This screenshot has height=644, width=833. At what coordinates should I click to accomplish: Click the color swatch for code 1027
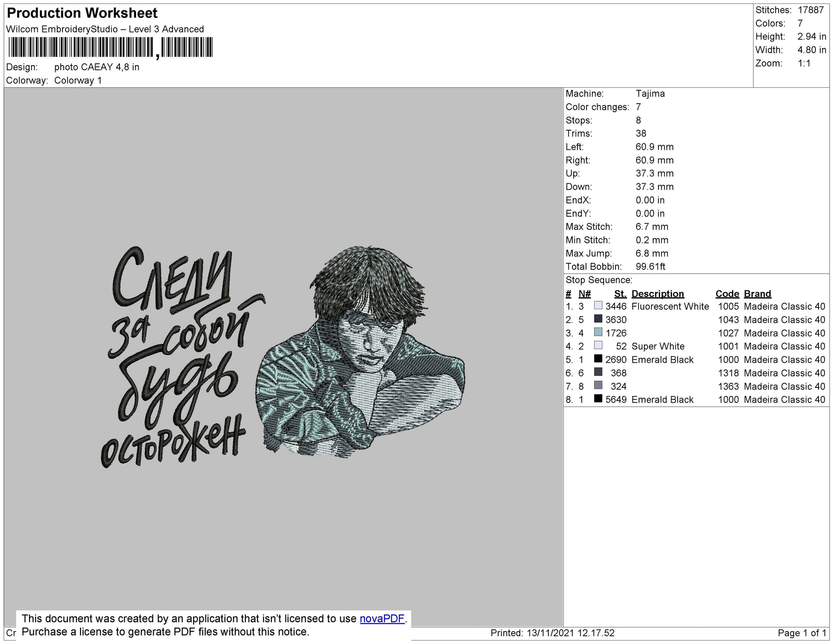click(x=598, y=332)
